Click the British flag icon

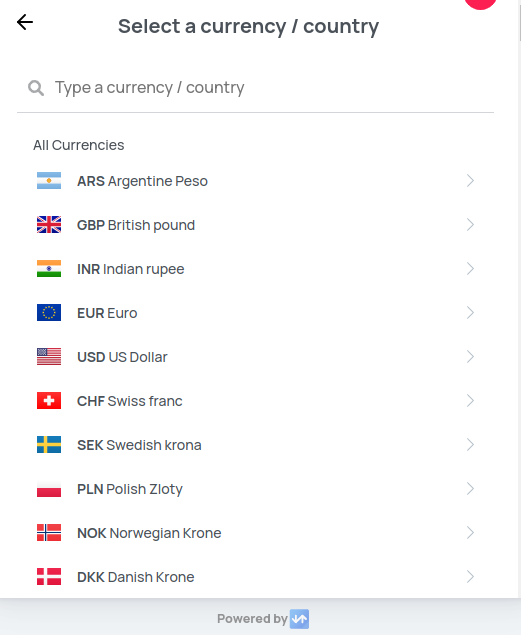click(49, 225)
